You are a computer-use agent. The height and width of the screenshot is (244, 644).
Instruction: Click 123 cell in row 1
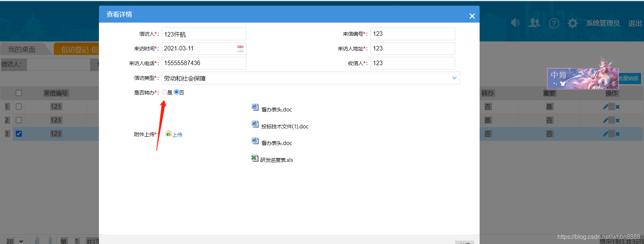(x=56, y=107)
